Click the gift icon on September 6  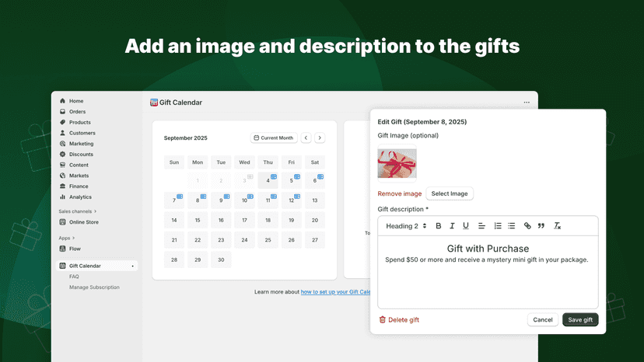320,177
